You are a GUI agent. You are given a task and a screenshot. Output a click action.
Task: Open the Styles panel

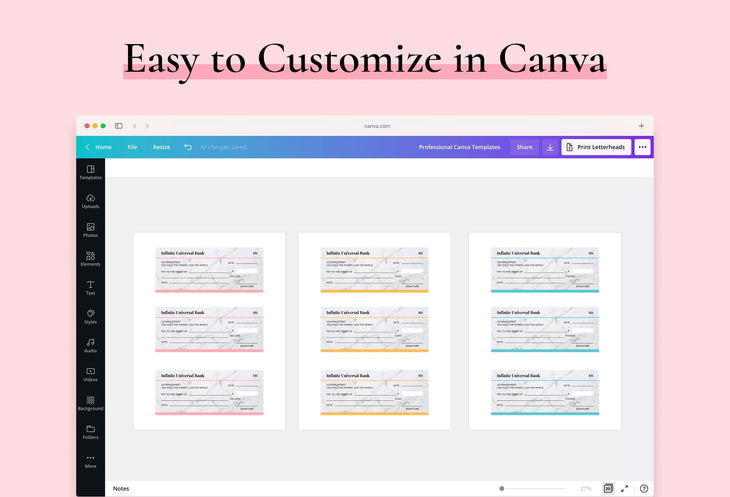(x=90, y=316)
